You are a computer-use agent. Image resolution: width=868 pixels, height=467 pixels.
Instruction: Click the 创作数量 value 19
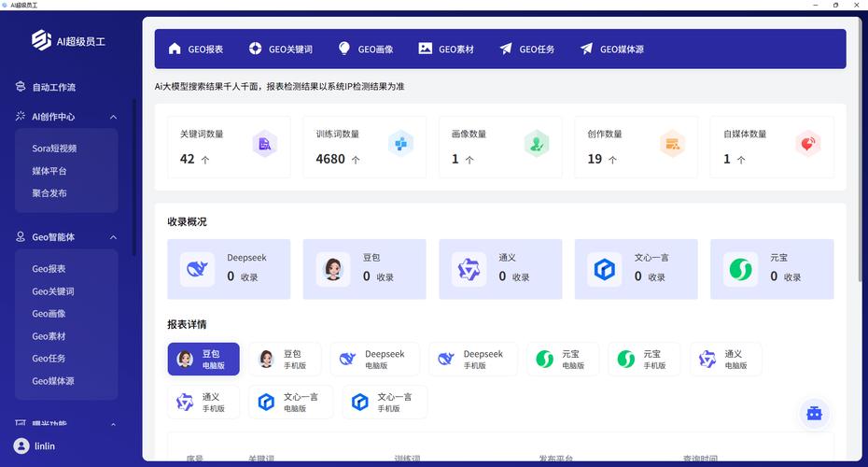(595, 159)
